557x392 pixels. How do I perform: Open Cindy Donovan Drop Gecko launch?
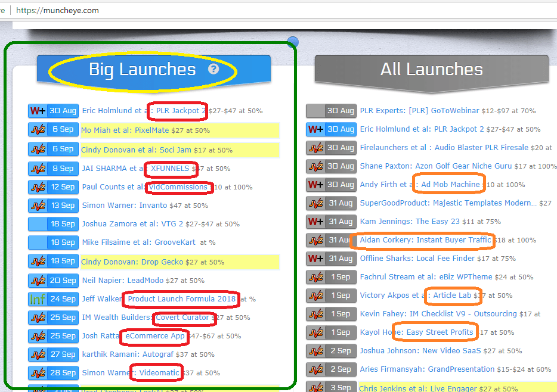pyautogui.click(x=132, y=262)
